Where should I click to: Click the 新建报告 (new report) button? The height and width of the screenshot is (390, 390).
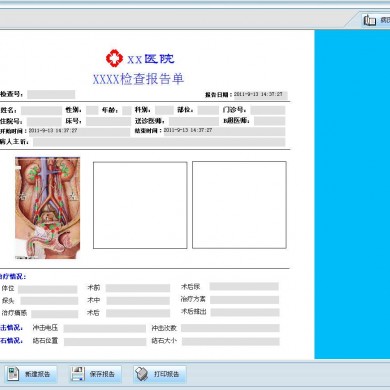pos(30,374)
